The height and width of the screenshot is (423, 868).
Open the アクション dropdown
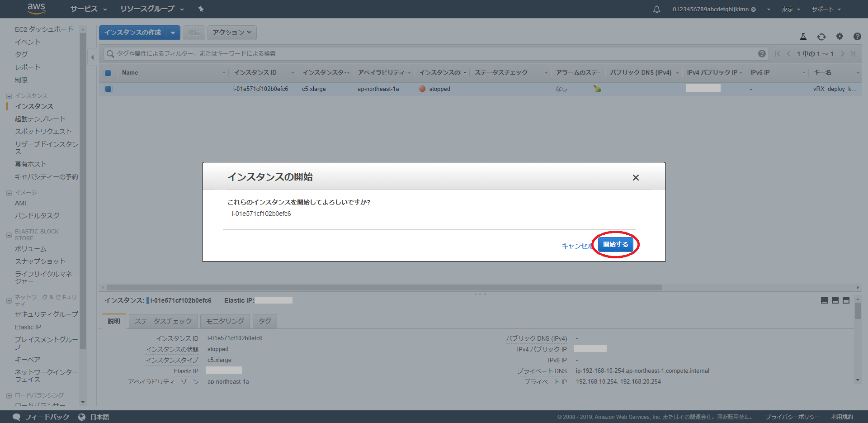232,33
